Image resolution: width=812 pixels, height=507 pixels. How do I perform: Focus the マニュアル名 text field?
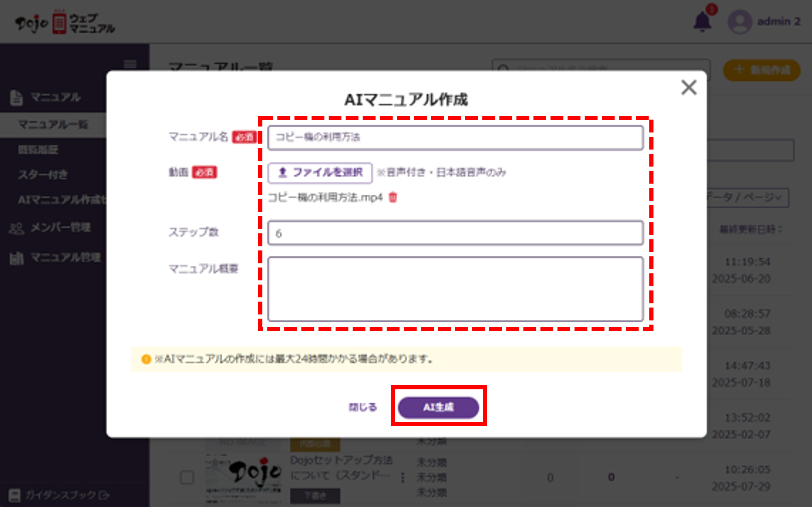(x=455, y=138)
